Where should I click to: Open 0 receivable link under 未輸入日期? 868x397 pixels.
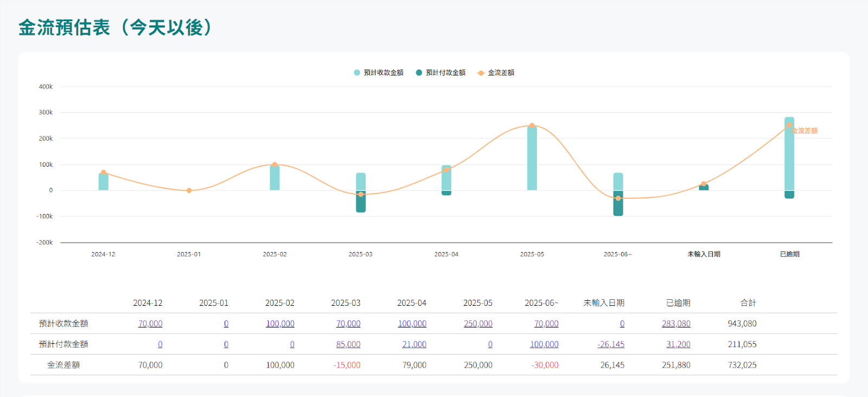click(622, 324)
